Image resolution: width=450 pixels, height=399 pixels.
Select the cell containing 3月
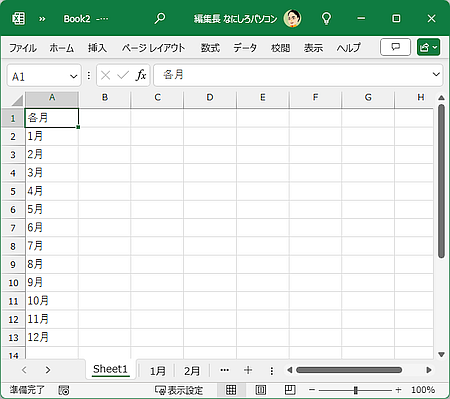(52, 173)
